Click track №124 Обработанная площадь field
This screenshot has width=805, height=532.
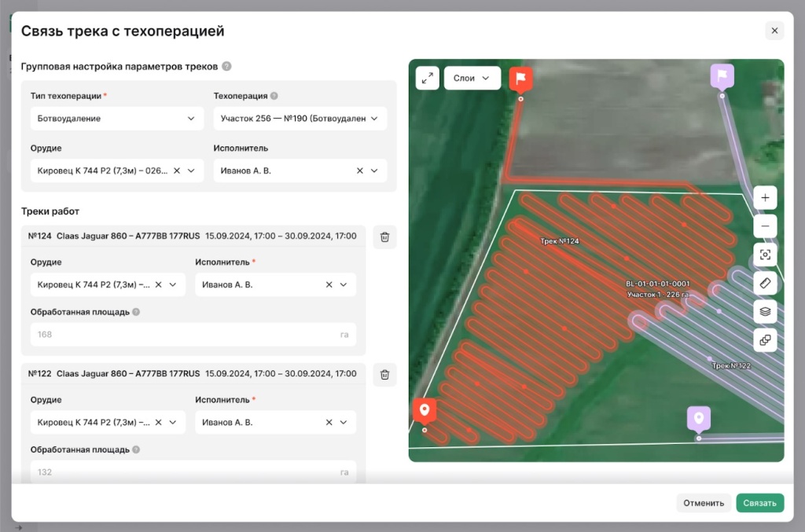click(x=181, y=334)
